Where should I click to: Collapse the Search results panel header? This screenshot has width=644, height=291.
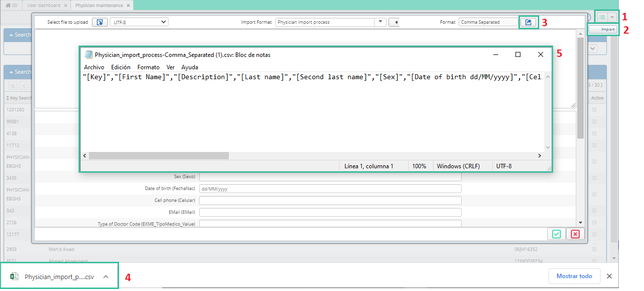coord(11,72)
